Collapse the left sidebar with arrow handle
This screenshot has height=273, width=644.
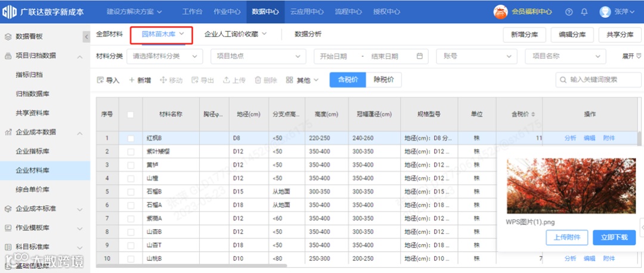86,36
